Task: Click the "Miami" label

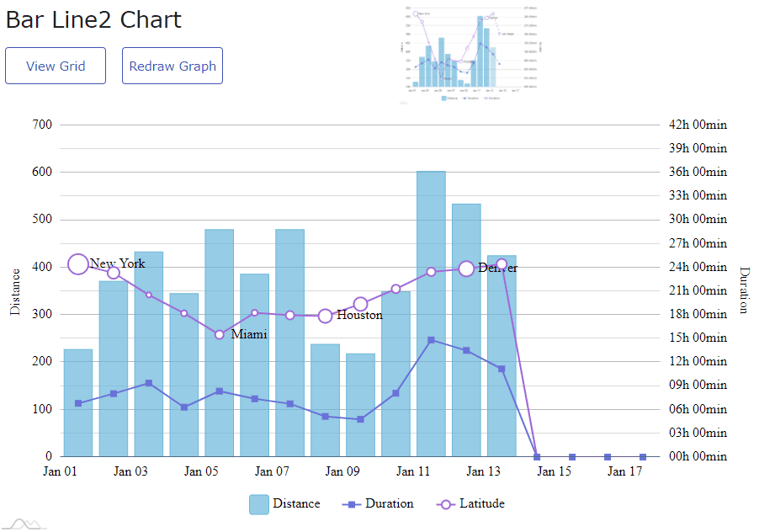Action: coord(249,334)
